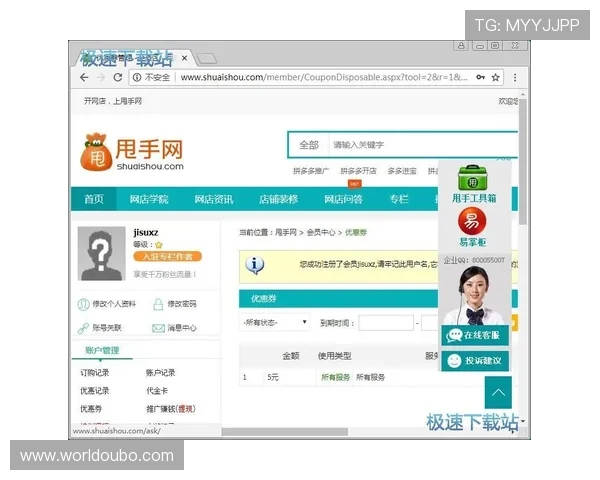
Task: Click the 开网店，上甩手网 top text
Action: 112,101
